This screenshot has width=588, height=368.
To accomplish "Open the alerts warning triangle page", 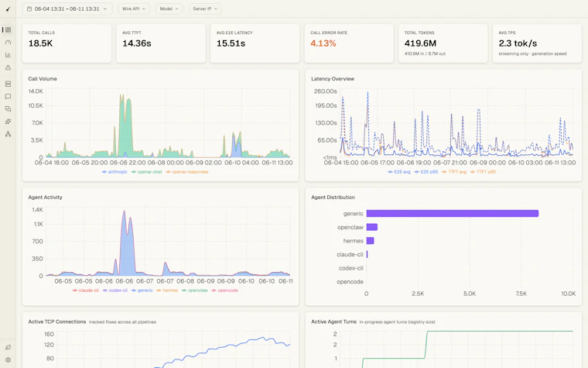I will 8,67.
